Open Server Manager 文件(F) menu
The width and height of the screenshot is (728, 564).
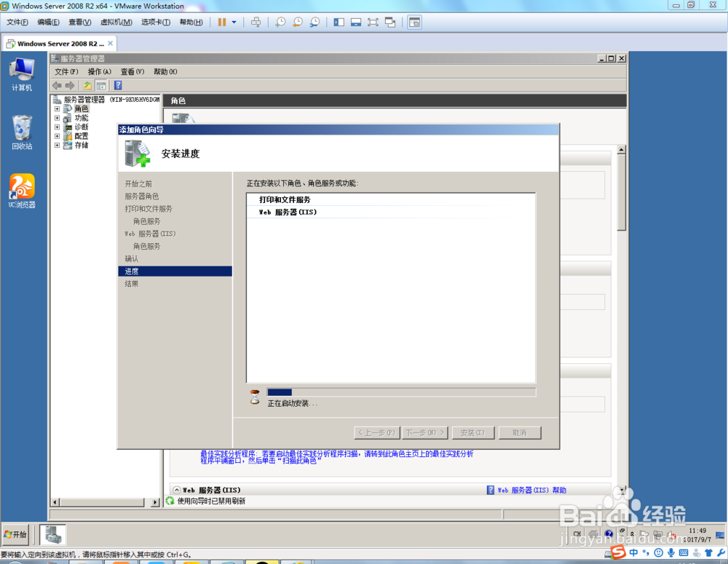66,71
